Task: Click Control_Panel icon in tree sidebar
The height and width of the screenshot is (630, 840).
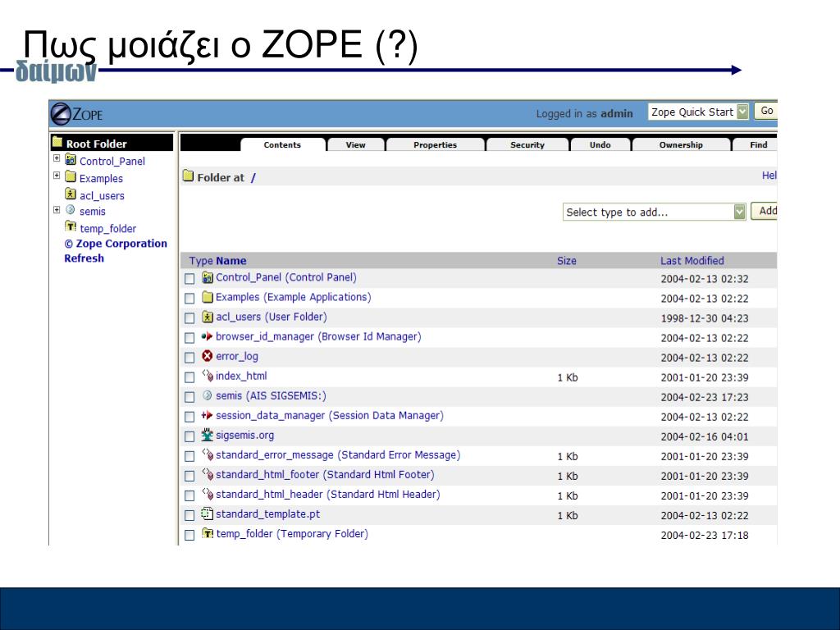Action: pyautogui.click(x=71, y=159)
